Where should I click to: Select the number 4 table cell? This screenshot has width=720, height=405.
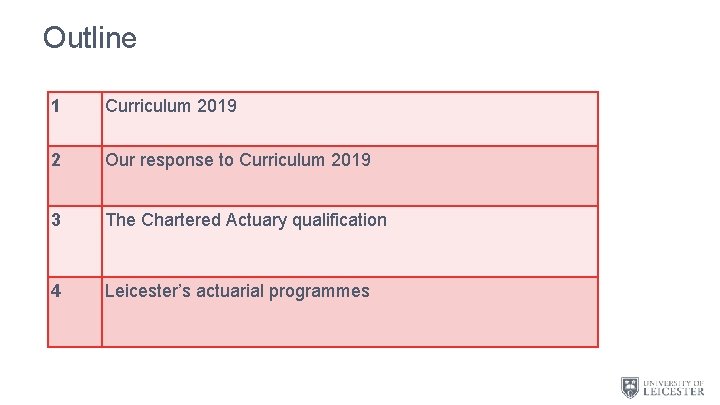click(75, 311)
